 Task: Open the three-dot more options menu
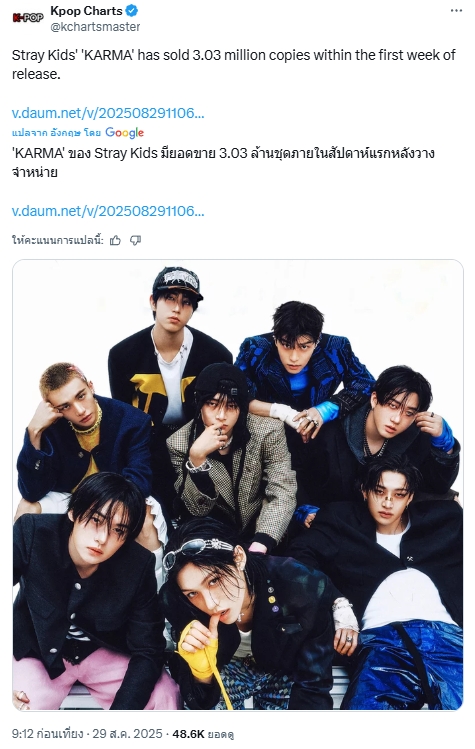pos(456,11)
